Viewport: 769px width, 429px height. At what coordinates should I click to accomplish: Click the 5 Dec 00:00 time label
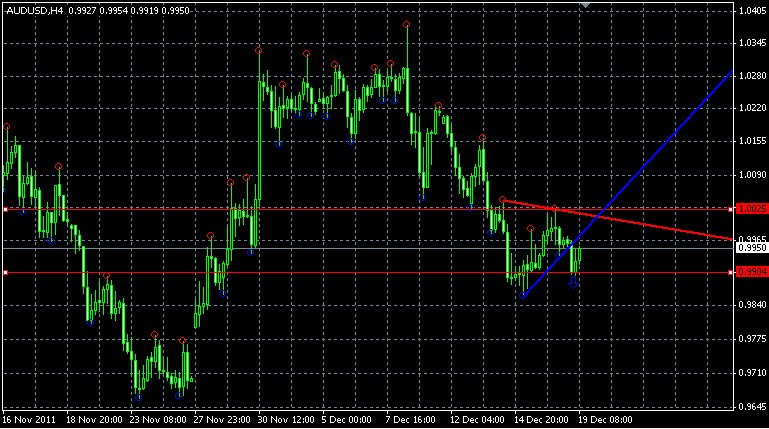click(346, 420)
